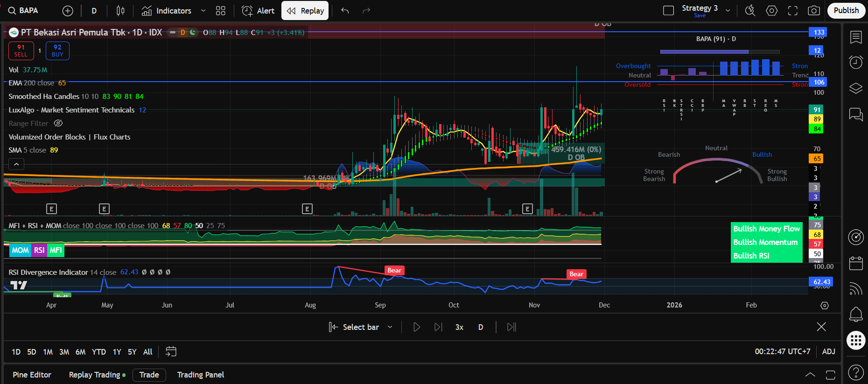Open the chart type candles icon
Viewport: 868px width, 384px height.
[120, 11]
